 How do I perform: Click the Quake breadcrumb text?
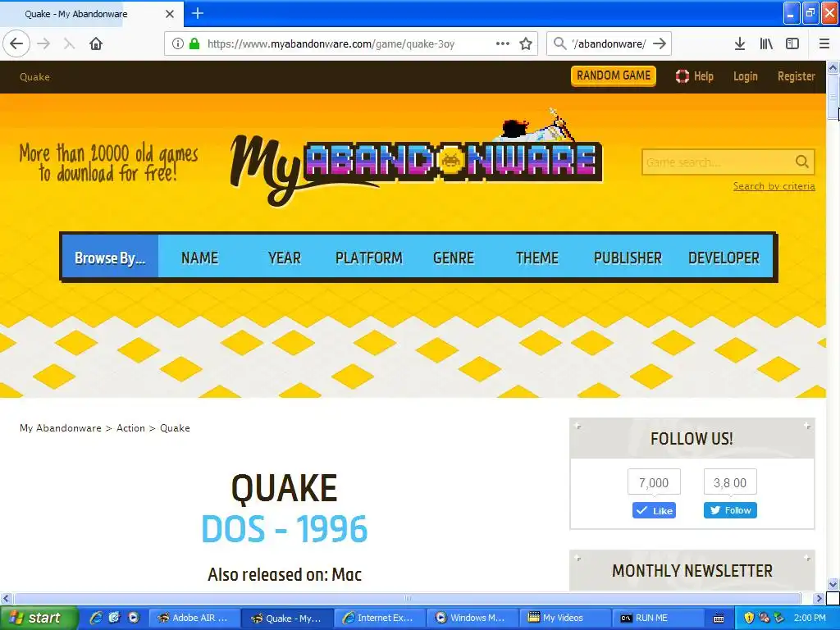[175, 428]
